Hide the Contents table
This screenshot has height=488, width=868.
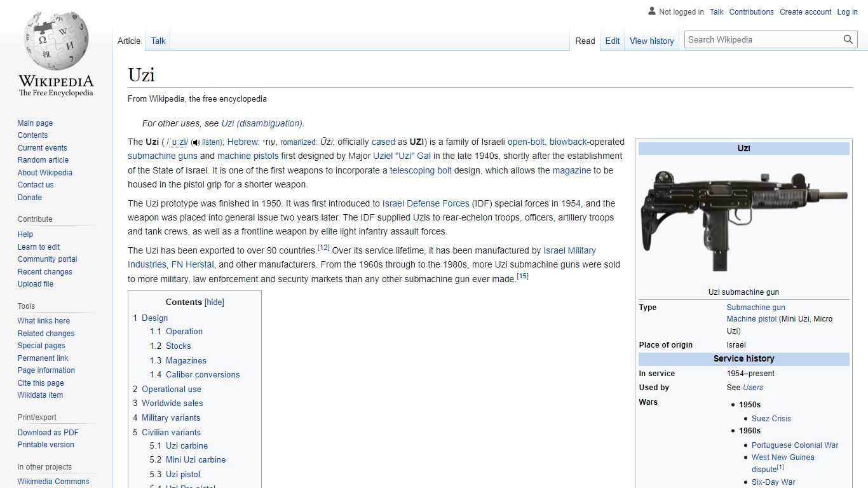coord(214,302)
